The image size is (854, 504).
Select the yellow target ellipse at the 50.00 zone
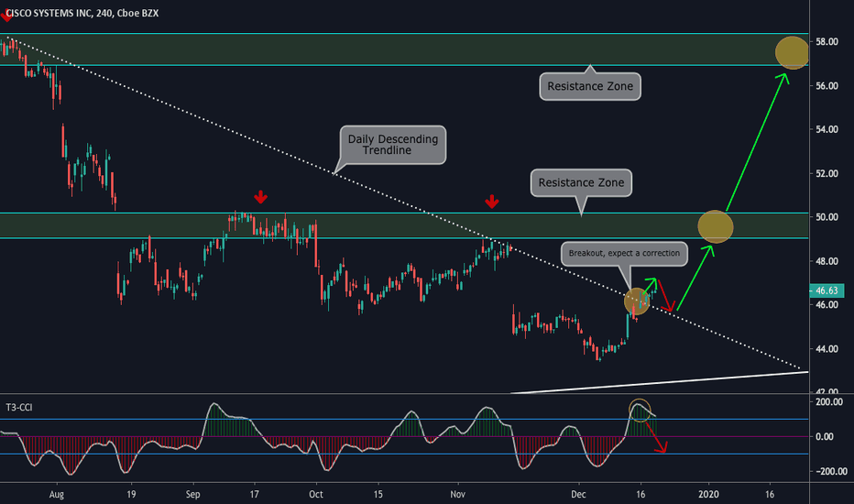pos(716,226)
